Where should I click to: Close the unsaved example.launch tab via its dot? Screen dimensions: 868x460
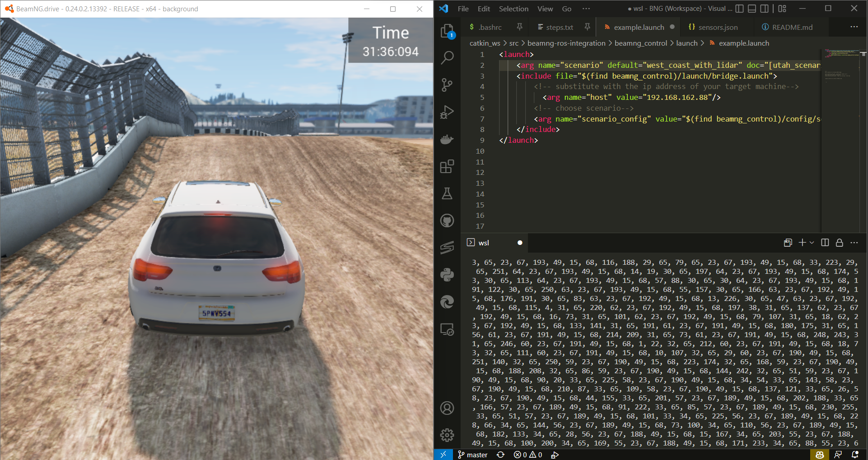pyautogui.click(x=672, y=27)
